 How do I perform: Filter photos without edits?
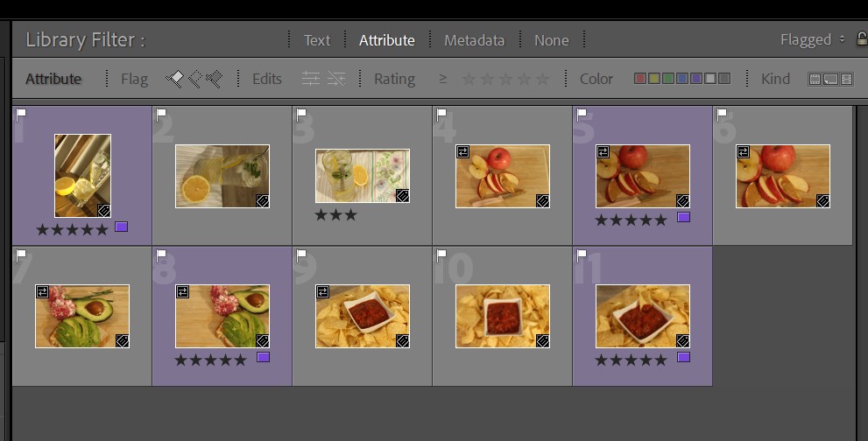336,79
